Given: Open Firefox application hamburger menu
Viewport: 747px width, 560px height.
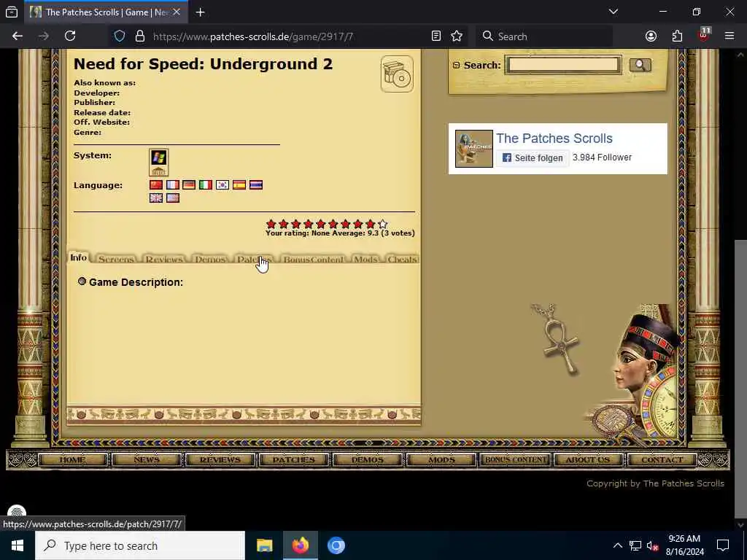Looking at the screenshot, I should 729,36.
